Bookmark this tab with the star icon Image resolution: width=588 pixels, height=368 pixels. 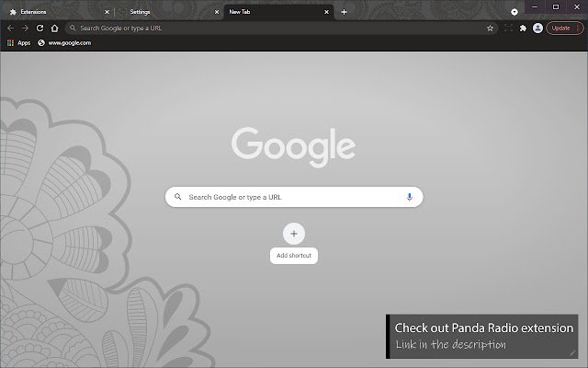(490, 29)
